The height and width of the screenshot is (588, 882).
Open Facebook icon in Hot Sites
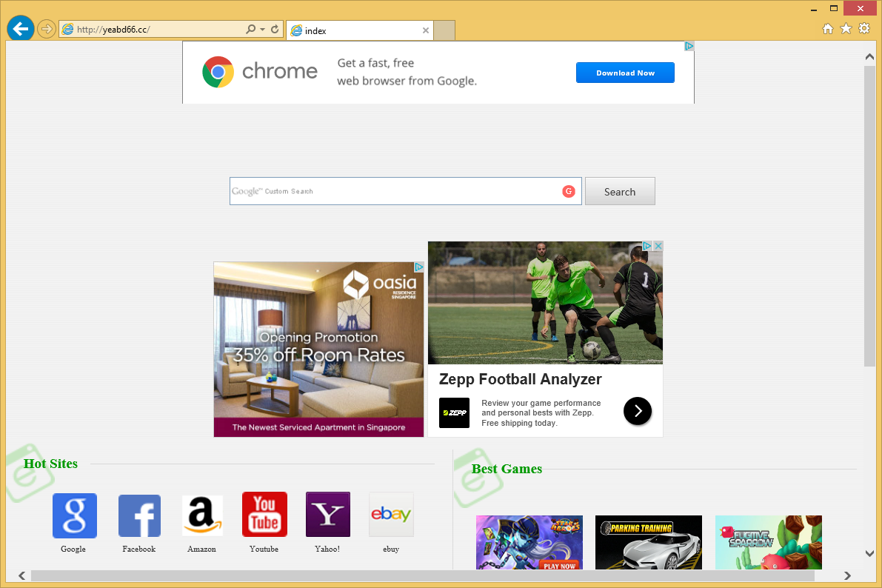click(139, 515)
